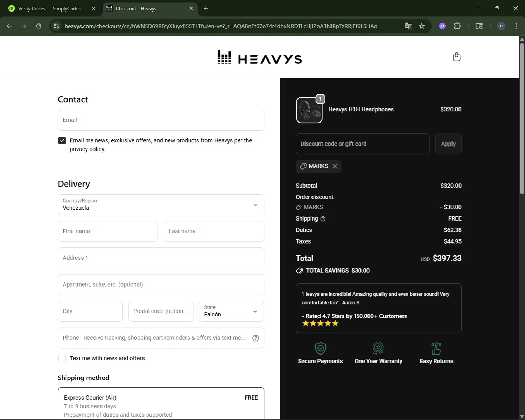Click the shipping info question mark icon
The width and height of the screenshot is (525, 420).
[x=323, y=219]
